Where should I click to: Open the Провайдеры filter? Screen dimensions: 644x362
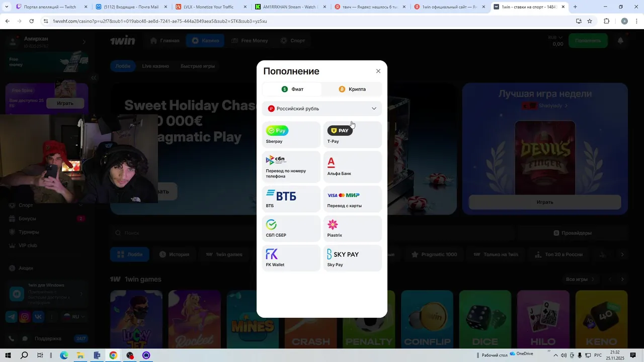coord(573,233)
